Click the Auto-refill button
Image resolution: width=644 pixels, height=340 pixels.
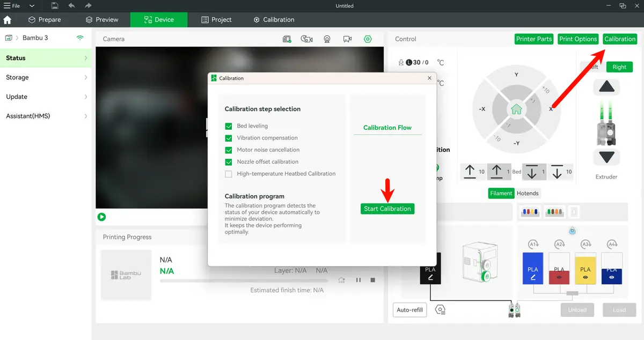tap(410, 309)
